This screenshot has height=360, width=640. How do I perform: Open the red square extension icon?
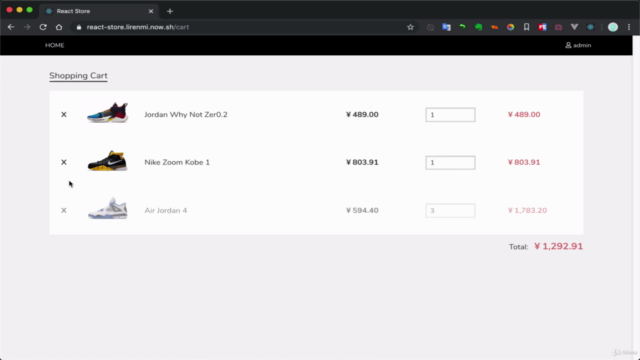tap(542, 27)
